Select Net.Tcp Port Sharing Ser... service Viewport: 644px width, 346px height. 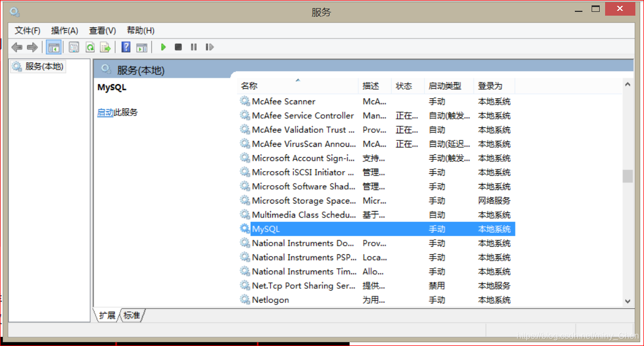(376, 286)
